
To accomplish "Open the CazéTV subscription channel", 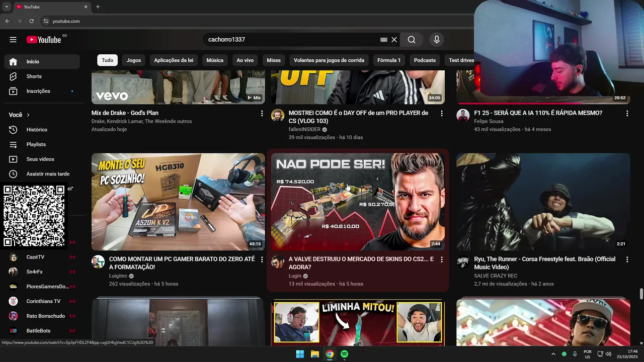I will pos(42,257).
